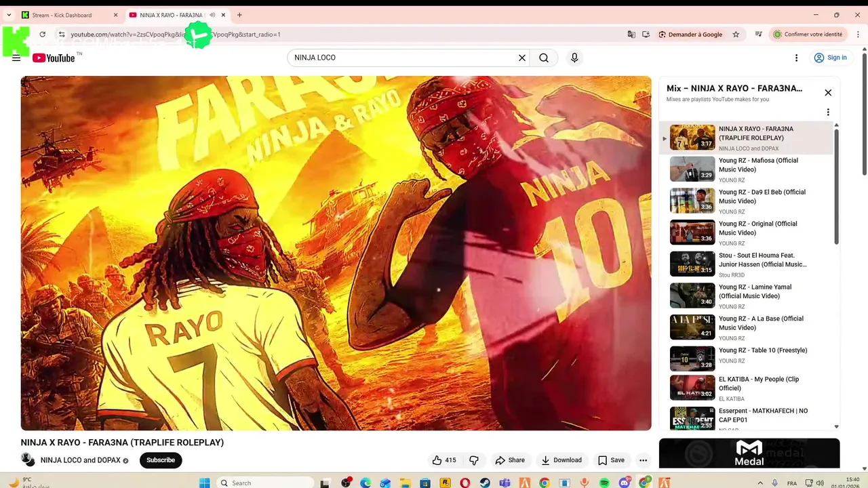Play Young RZ - Mafiosa from the mix

tap(746, 169)
